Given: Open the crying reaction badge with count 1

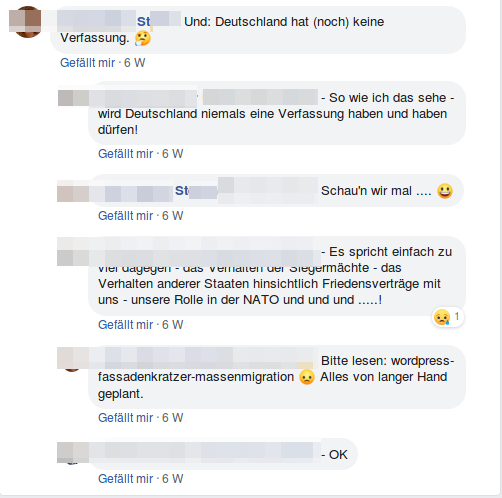Looking at the screenshot, I should pyautogui.click(x=448, y=317).
